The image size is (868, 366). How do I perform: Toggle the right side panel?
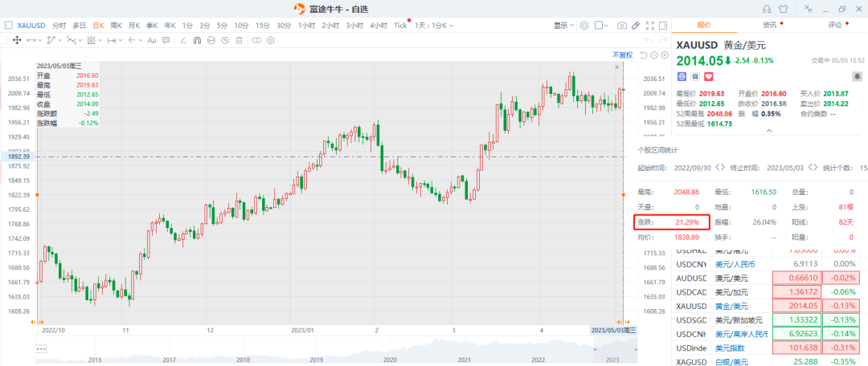click(661, 26)
